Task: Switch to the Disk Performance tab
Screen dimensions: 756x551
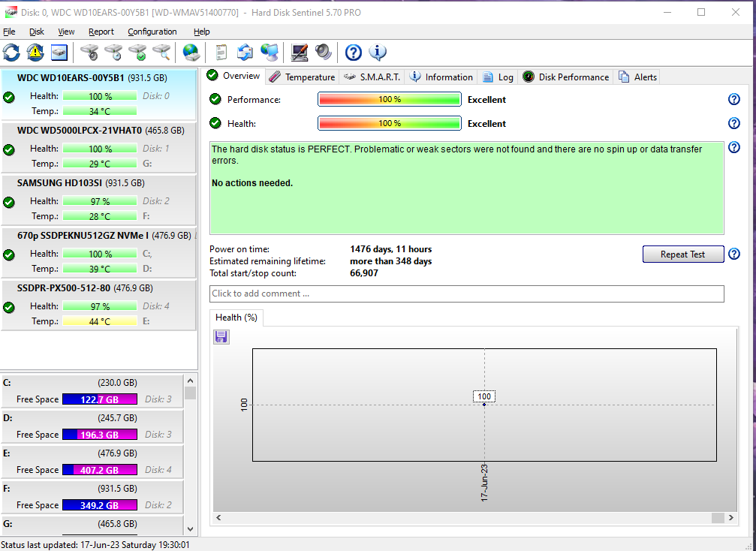Action: tap(566, 77)
